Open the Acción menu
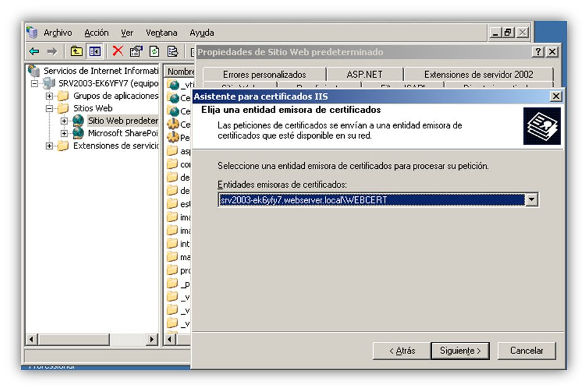This screenshot has width=588, height=391. point(96,33)
